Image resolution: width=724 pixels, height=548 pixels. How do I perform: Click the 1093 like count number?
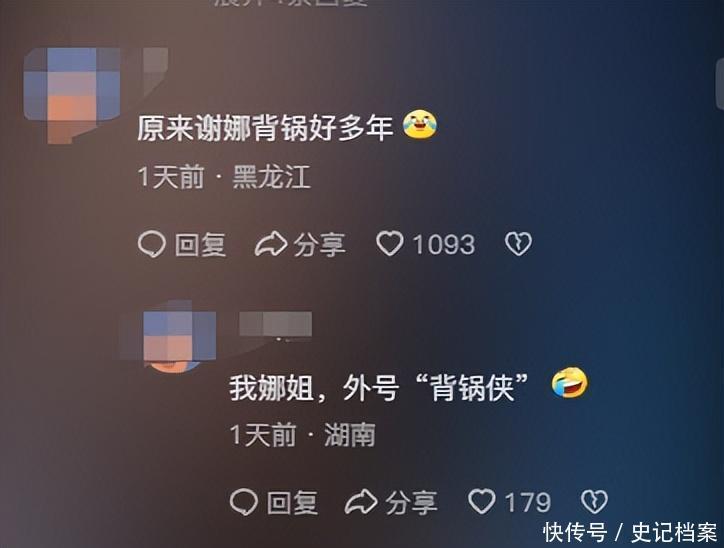coord(443,244)
